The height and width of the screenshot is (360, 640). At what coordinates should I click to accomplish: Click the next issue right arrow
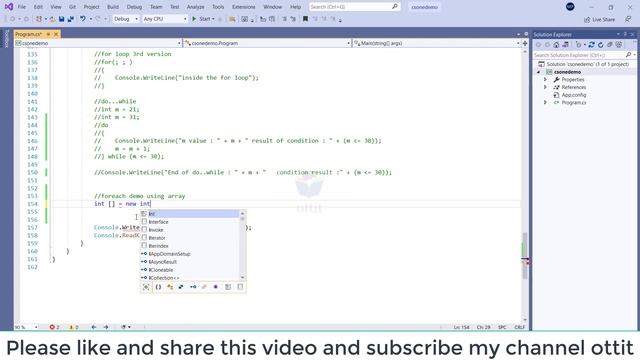click(x=106, y=327)
